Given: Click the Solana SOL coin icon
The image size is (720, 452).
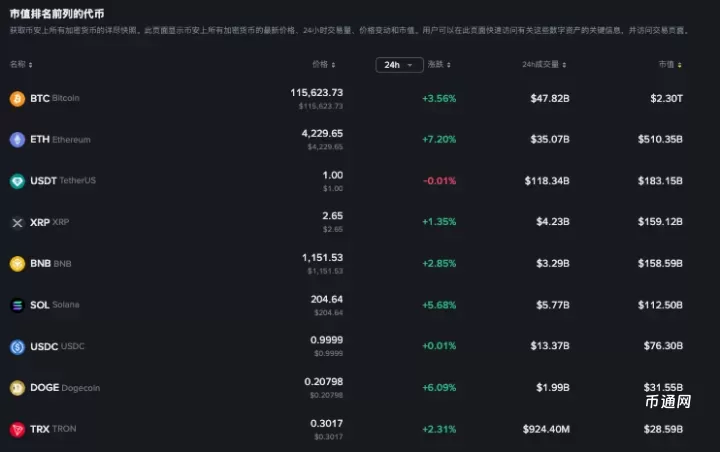Looking at the screenshot, I should [17, 305].
